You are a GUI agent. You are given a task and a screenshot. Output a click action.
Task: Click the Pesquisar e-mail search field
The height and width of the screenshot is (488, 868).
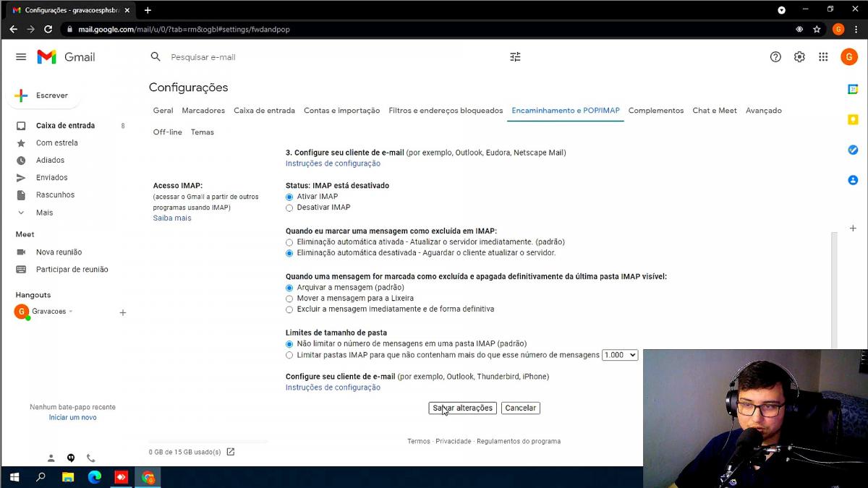333,57
